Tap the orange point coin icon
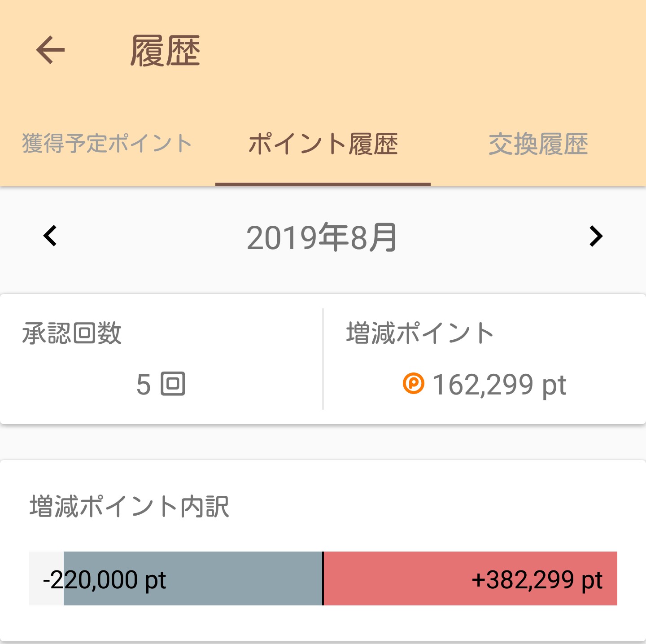Image resolution: width=646 pixels, height=644 pixels. click(x=413, y=384)
